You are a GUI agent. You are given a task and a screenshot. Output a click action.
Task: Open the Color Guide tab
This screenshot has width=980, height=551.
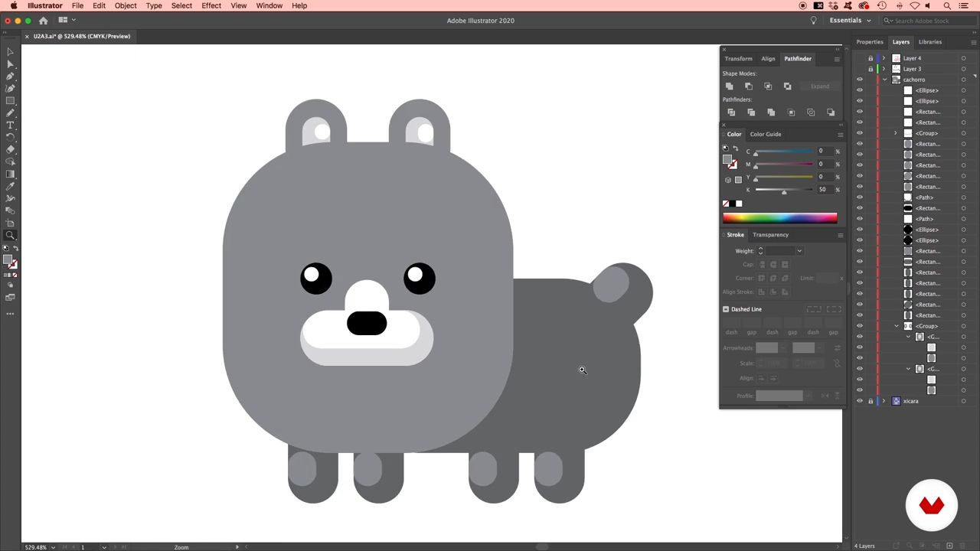(766, 135)
